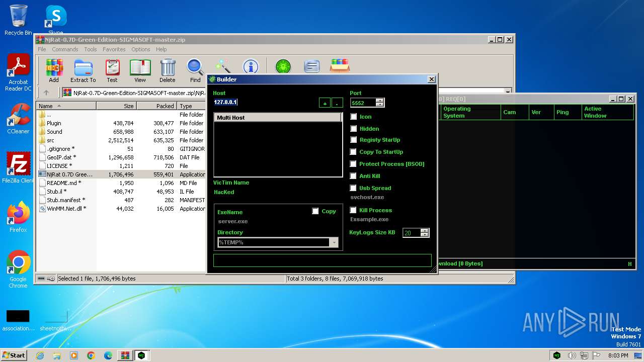Viewport: 644px width, 362px height.
Task: Open the WinRAR address bar dropdown
Action: coord(508,93)
